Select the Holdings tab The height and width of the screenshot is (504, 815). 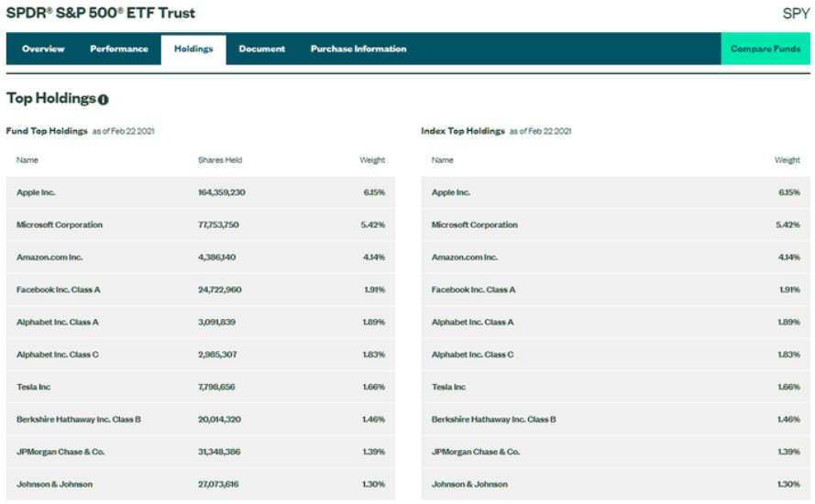(193, 49)
